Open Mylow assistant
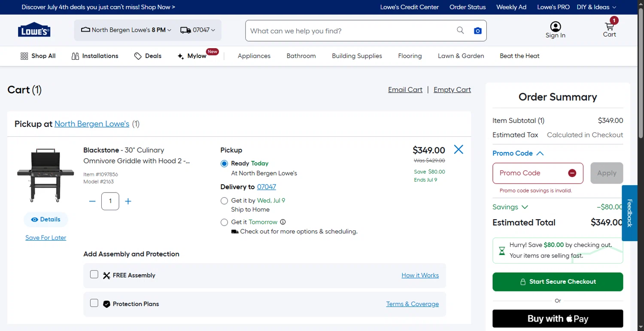644x331 pixels. [x=192, y=56]
